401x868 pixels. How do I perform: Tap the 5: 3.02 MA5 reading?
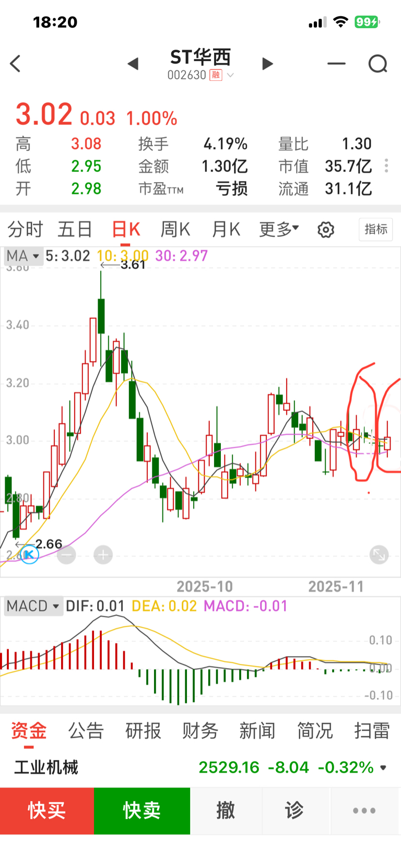pos(68,256)
